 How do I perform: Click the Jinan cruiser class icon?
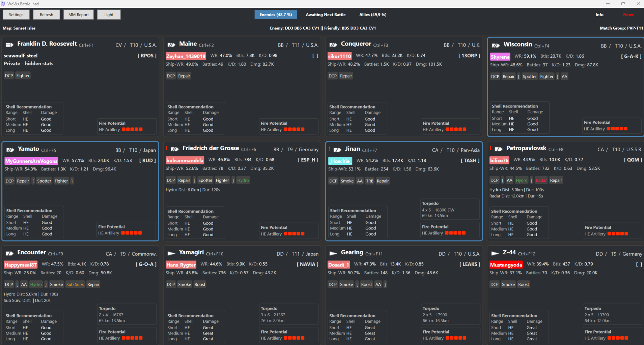337,150
